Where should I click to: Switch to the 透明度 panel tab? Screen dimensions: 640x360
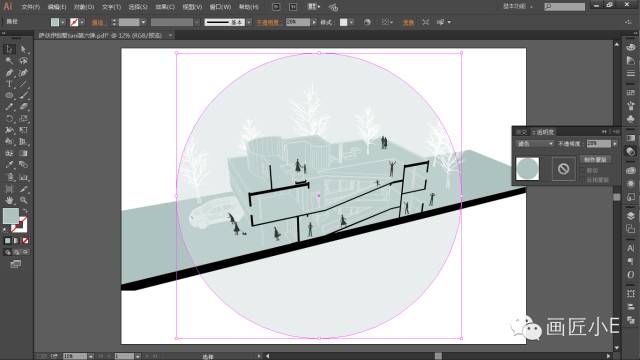(543, 132)
